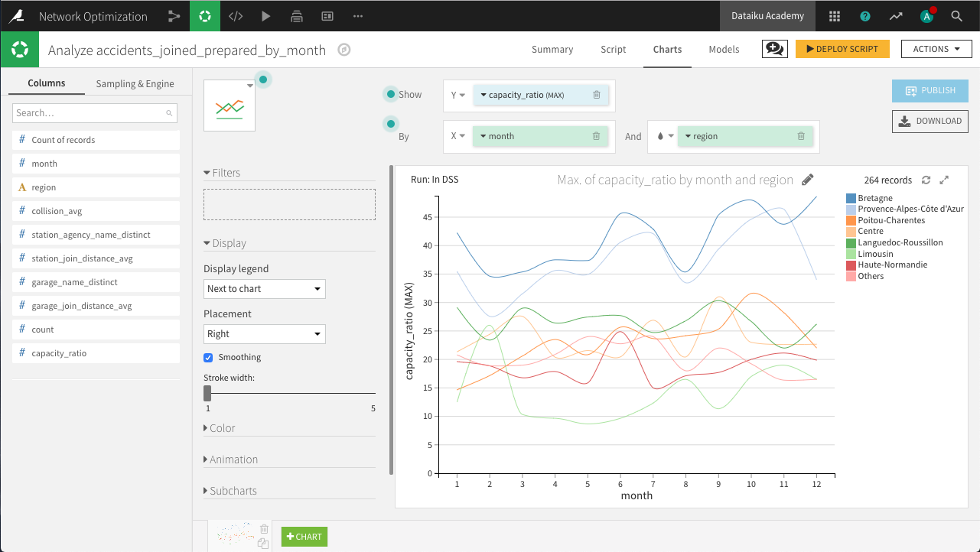Image resolution: width=980 pixels, height=552 pixels.
Task: Expand the Color section
Action: 222,428
